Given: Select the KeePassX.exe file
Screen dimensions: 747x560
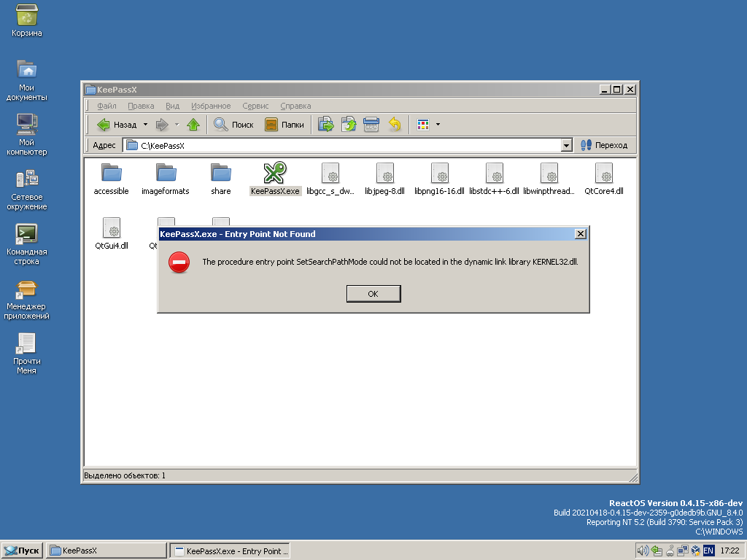Looking at the screenshot, I should 275,179.
